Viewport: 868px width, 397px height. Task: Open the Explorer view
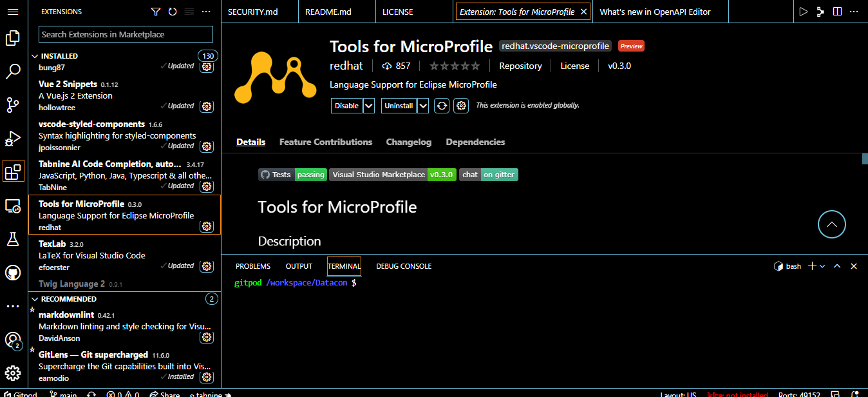[13, 38]
